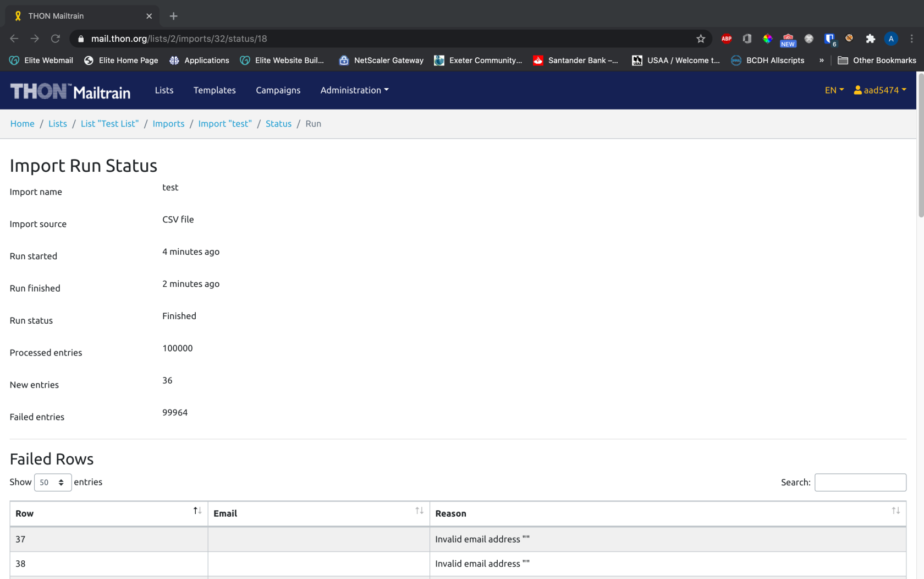The image size is (924, 579).
Task: Reload the current page
Action: (x=56, y=39)
